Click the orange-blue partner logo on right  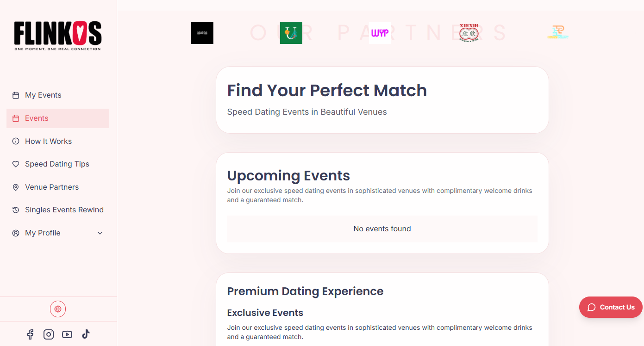[558, 32]
